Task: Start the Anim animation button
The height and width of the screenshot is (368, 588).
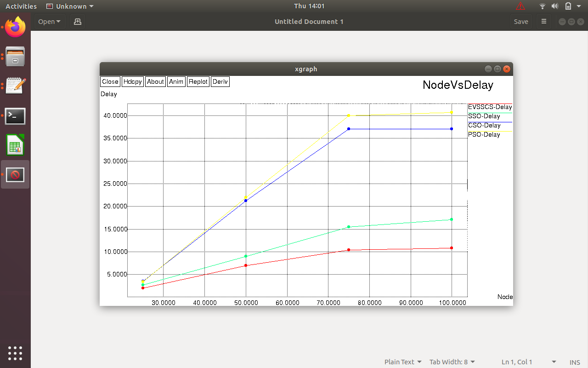Action: 176,81
